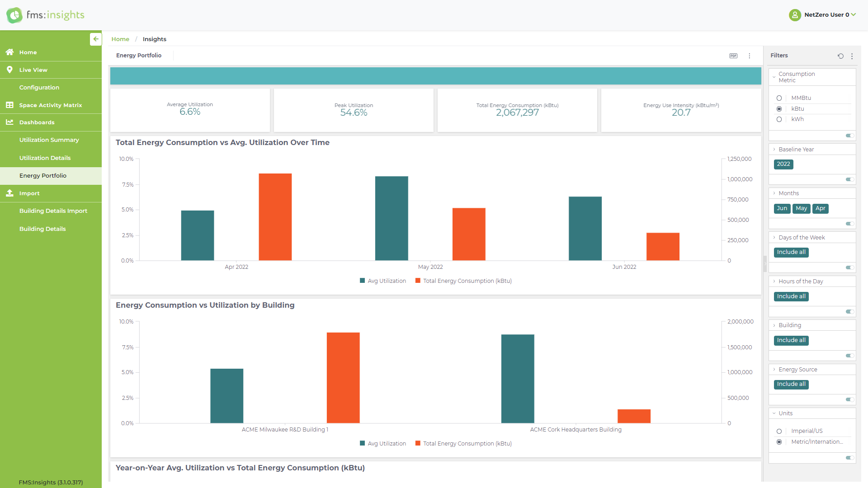Screen dimensions: 868x488
Task: Open the NetZero User dropdown
Action: click(x=829, y=14)
